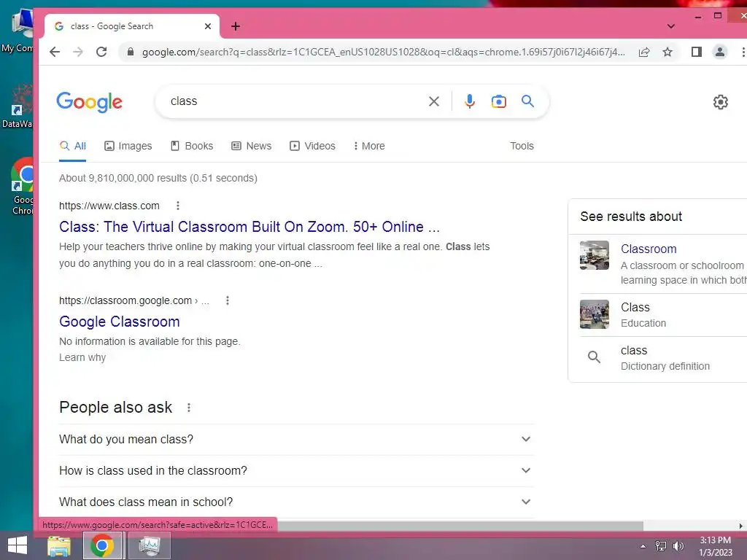Image resolution: width=747 pixels, height=560 pixels.
Task: Open the Chrome side panel icon
Action: coord(697,52)
